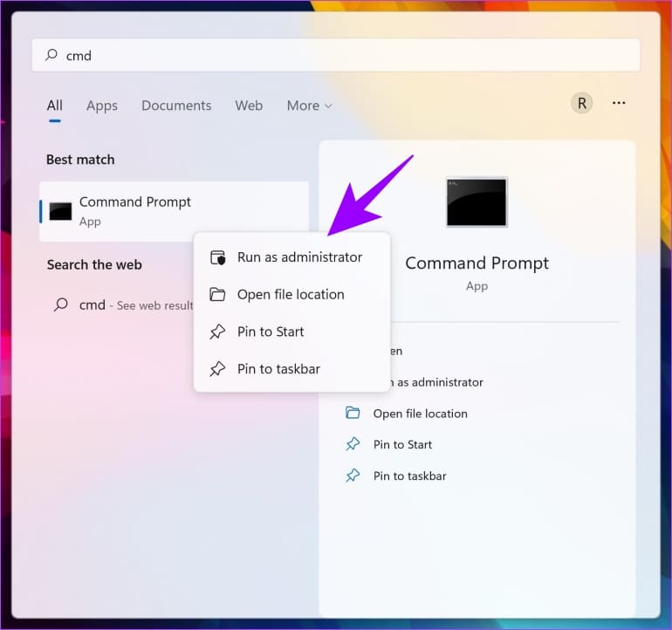This screenshot has width=672, height=630.
Task: Click the shield icon beside Run as administrator
Action: (x=217, y=257)
